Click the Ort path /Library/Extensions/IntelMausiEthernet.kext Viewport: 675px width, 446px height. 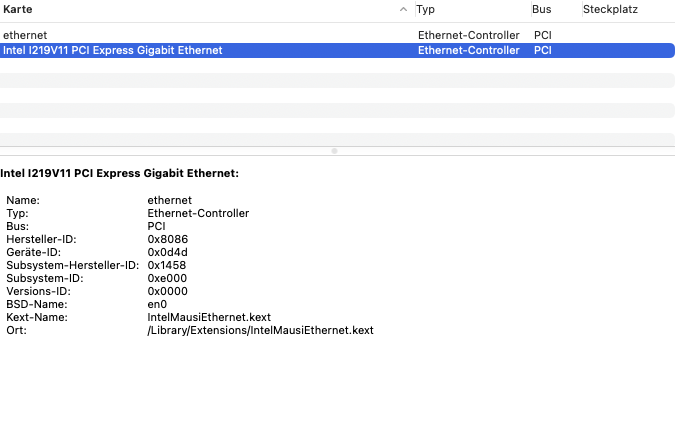(259, 330)
